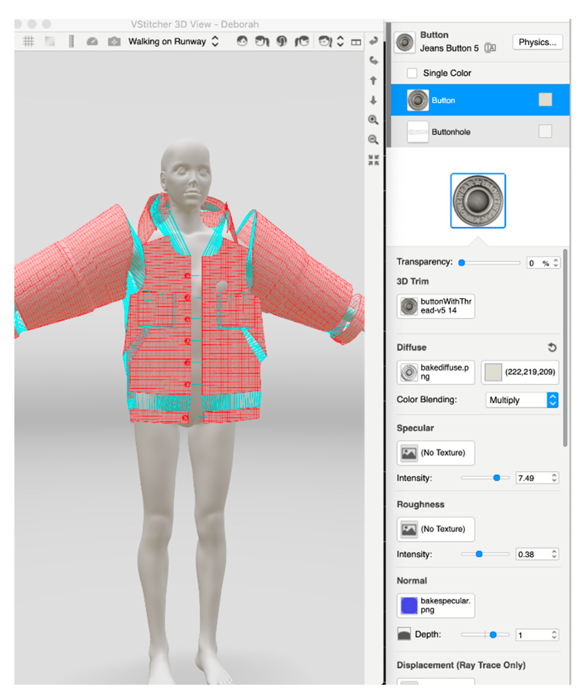The height and width of the screenshot is (700, 588).
Task: Select the Button material row
Action: [x=480, y=100]
